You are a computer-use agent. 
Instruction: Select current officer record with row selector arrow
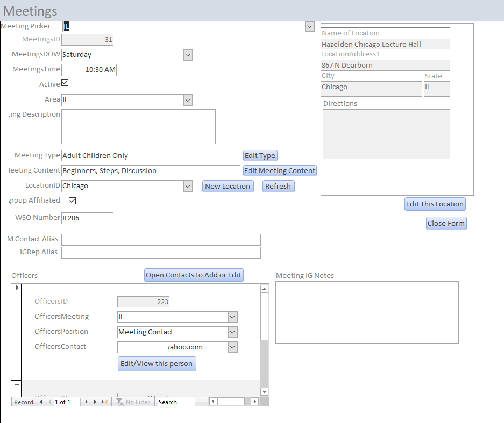pyautogui.click(x=16, y=289)
